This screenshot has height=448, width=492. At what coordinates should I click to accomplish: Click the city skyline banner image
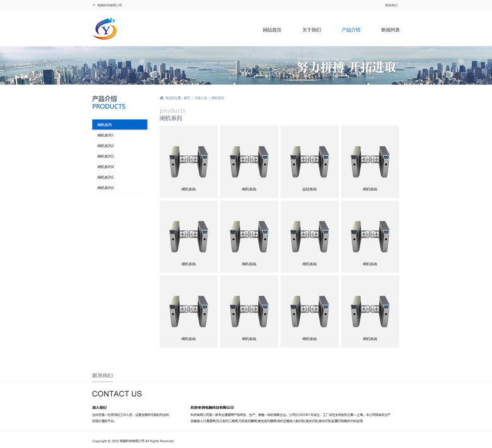(246, 66)
